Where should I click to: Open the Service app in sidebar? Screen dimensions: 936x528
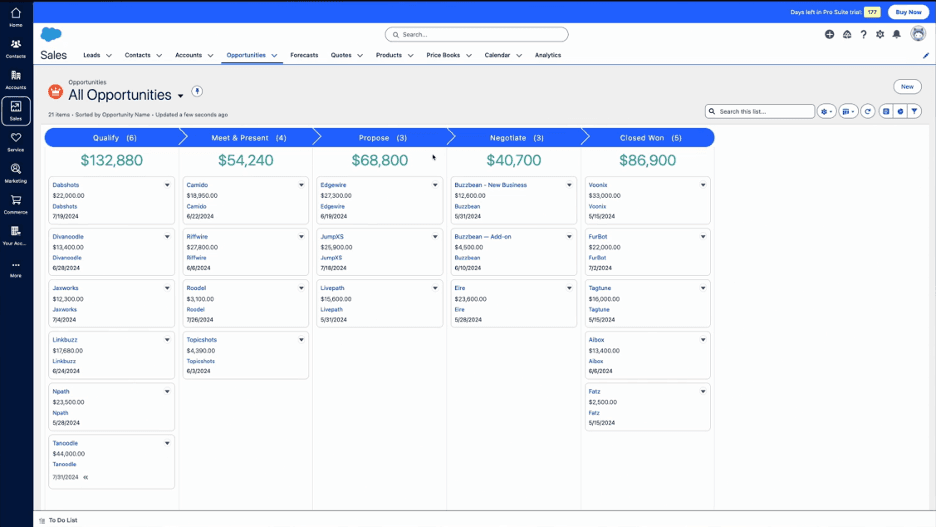(x=16, y=142)
